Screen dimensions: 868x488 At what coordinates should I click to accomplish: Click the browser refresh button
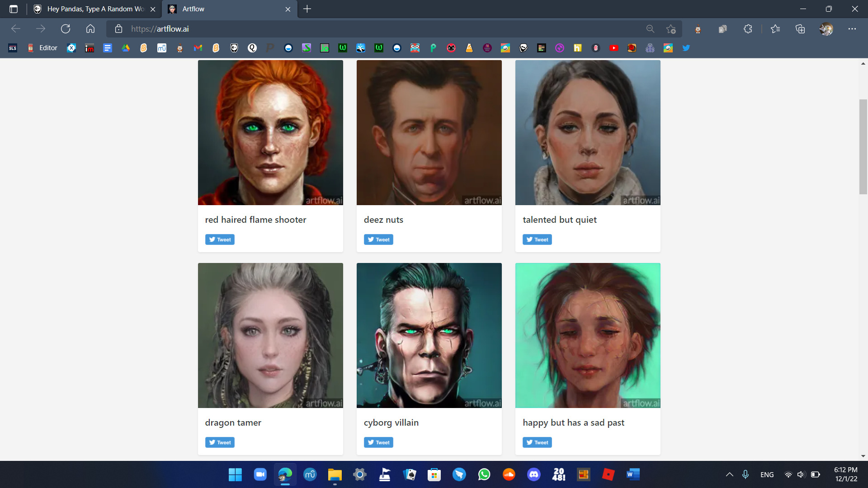pyautogui.click(x=66, y=29)
